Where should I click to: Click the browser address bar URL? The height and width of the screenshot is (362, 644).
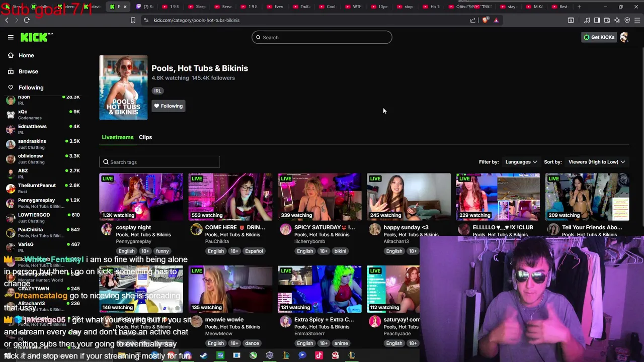click(196, 20)
